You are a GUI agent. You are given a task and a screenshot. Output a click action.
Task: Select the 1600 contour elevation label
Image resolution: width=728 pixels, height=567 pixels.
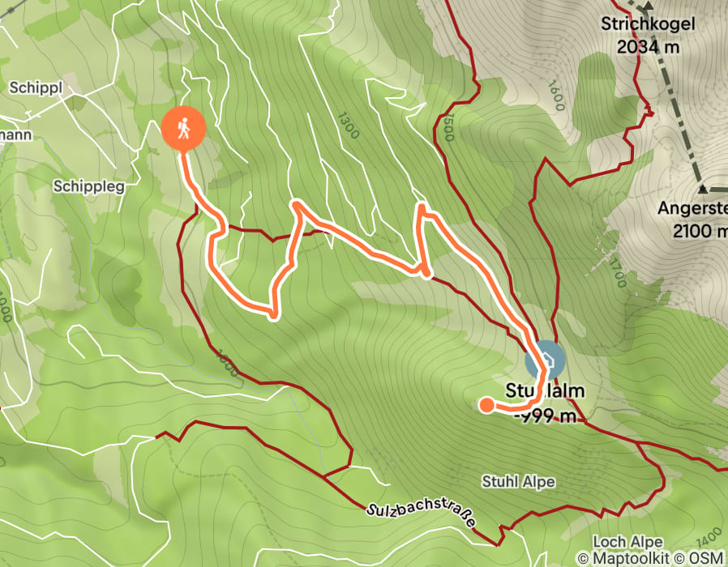[556, 96]
